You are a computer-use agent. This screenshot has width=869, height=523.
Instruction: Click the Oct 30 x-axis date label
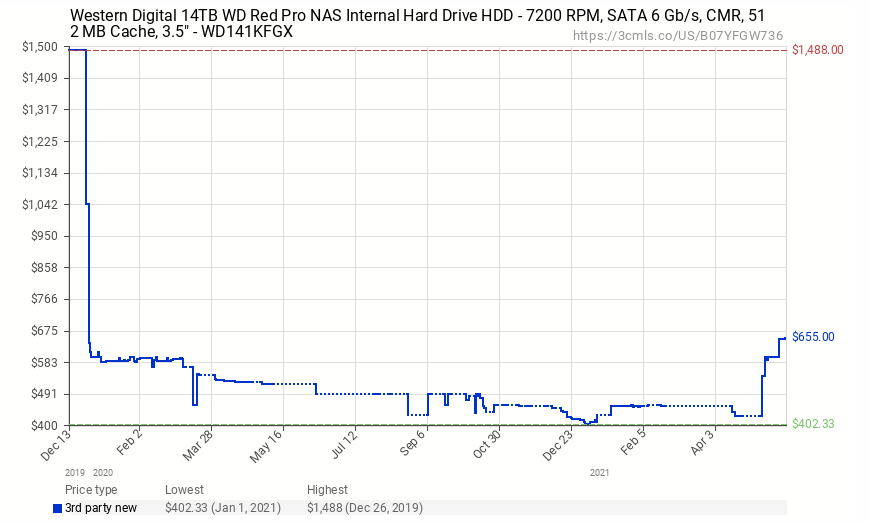coord(488,444)
